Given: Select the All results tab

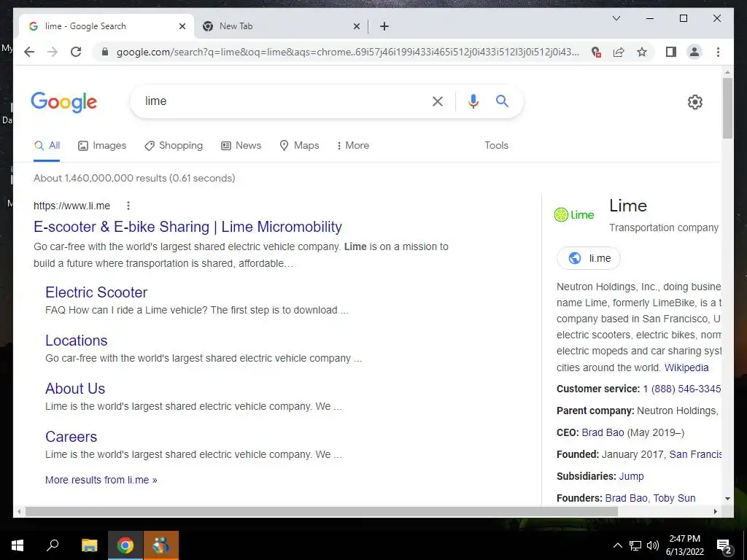Looking at the screenshot, I should click(x=47, y=146).
